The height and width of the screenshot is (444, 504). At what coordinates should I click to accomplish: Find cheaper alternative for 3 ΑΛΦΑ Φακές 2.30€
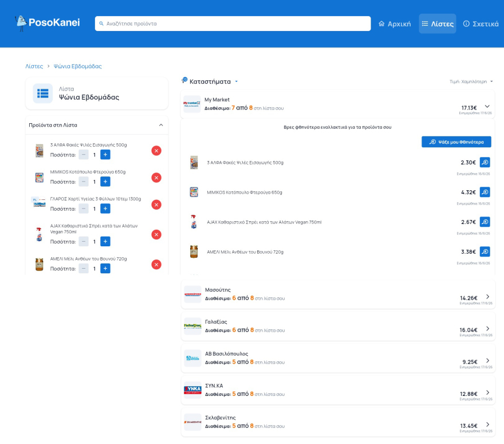coord(485,162)
